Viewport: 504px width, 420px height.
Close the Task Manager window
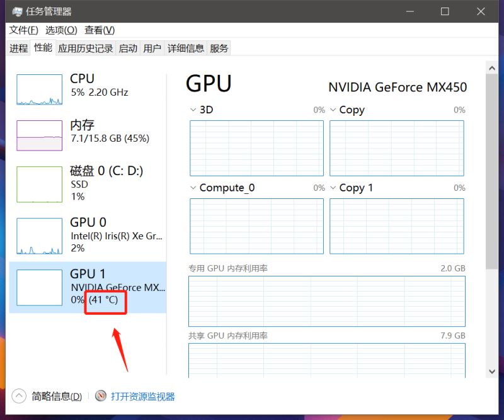[481, 11]
